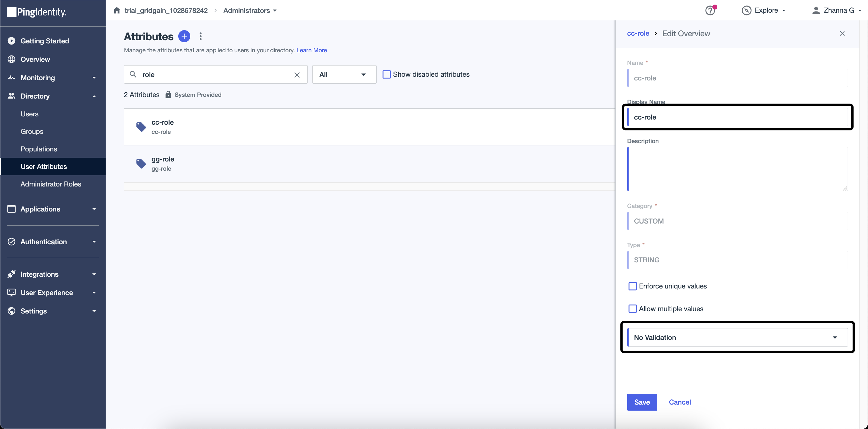Go to Users in the sidebar
Screen dimensions: 868x429
click(x=30, y=114)
